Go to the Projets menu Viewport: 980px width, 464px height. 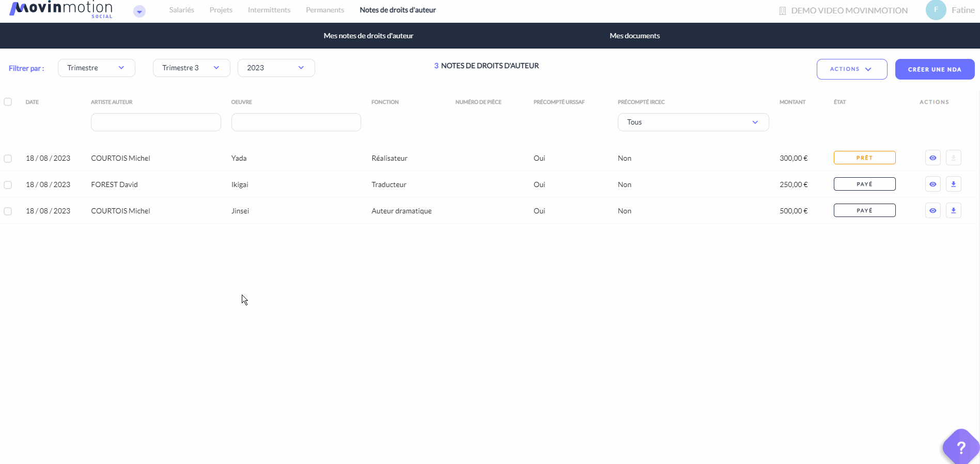pos(221,10)
